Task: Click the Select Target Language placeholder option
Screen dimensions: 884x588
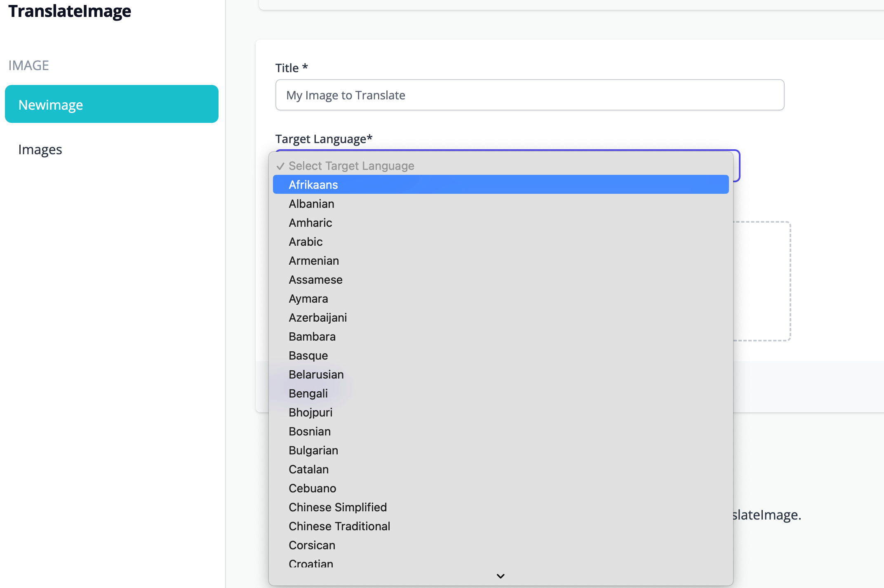Action: point(351,166)
